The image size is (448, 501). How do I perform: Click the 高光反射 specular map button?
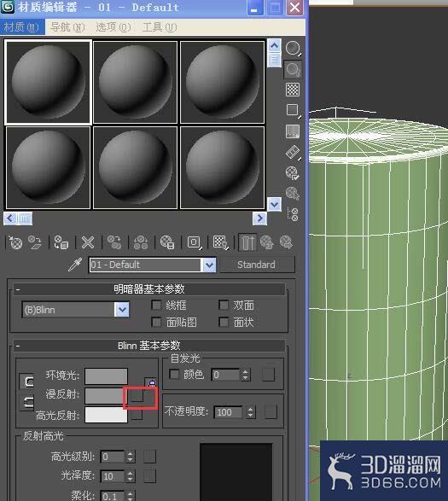coord(137,415)
